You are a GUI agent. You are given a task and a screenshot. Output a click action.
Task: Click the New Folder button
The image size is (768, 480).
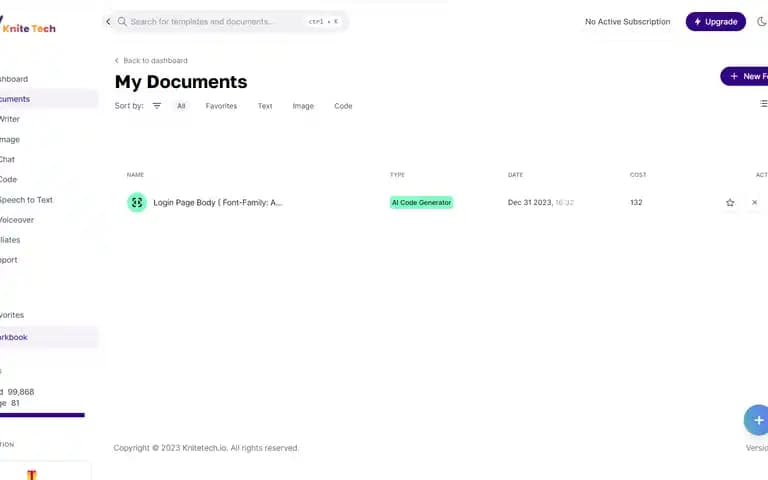(x=744, y=76)
